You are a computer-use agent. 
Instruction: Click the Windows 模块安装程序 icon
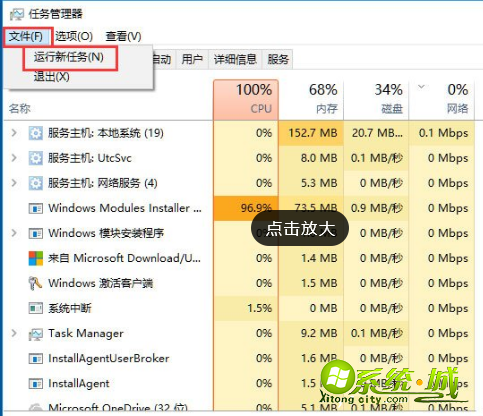tap(35, 233)
